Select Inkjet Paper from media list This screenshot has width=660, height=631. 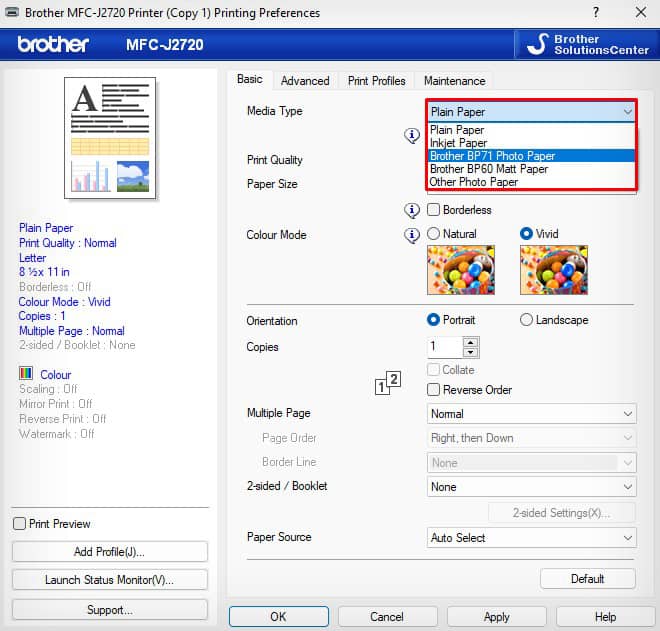[x=531, y=143]
